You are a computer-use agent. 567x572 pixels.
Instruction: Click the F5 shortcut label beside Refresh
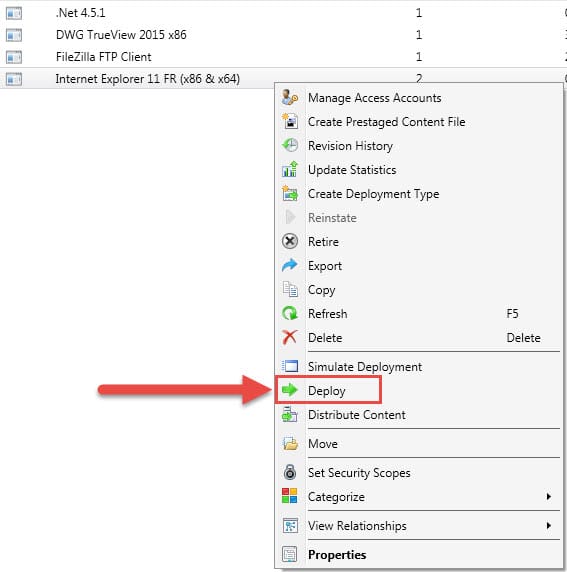[x=512, y=314]
